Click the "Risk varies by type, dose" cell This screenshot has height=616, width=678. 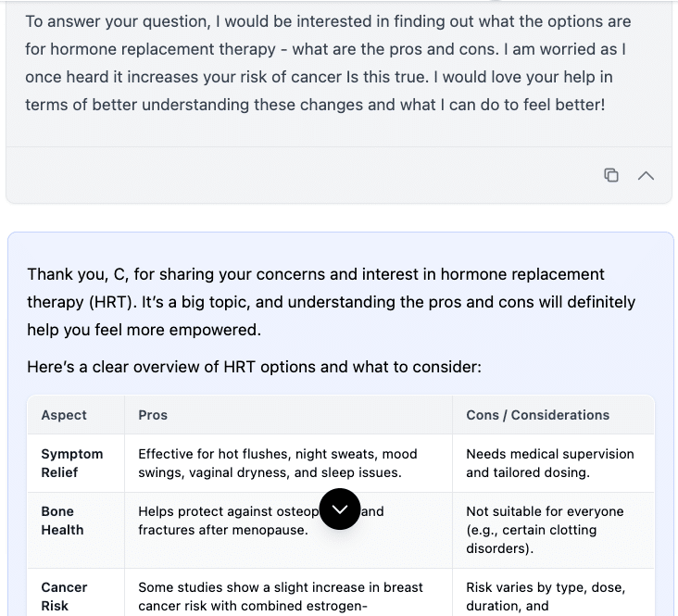[545, 597]
